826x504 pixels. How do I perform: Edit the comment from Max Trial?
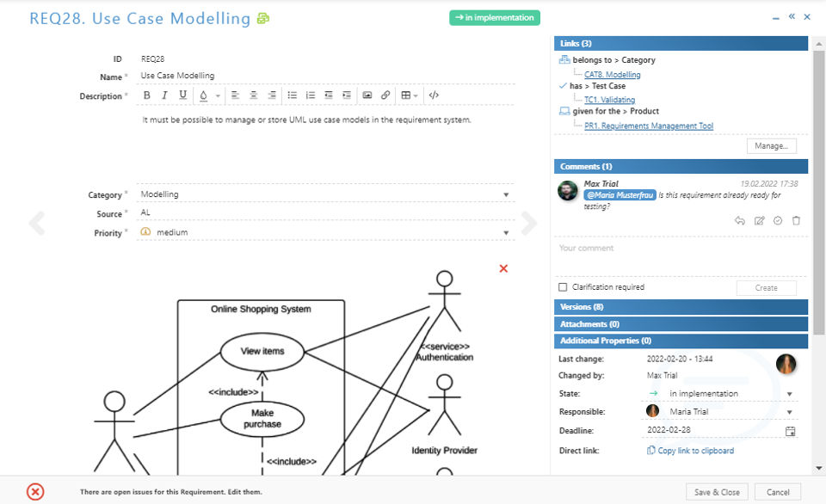(759, 221)
